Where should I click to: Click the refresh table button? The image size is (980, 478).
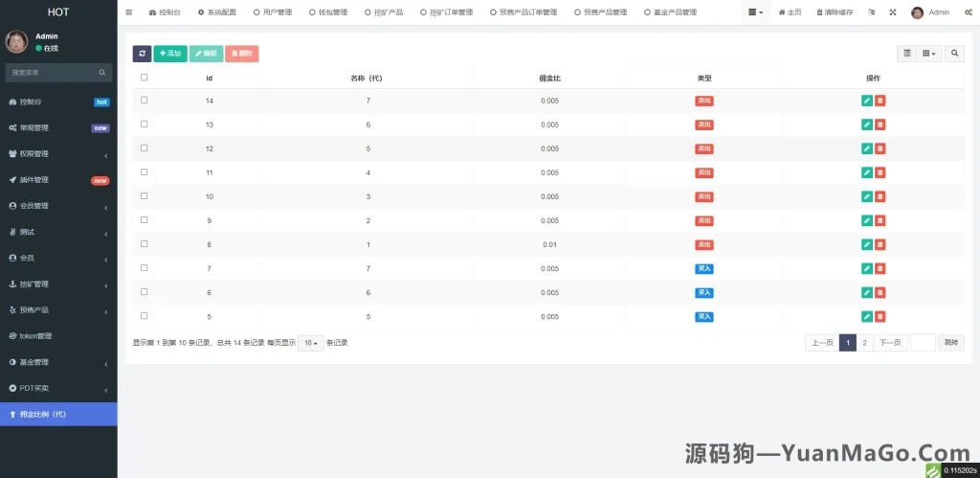point(142,54)
